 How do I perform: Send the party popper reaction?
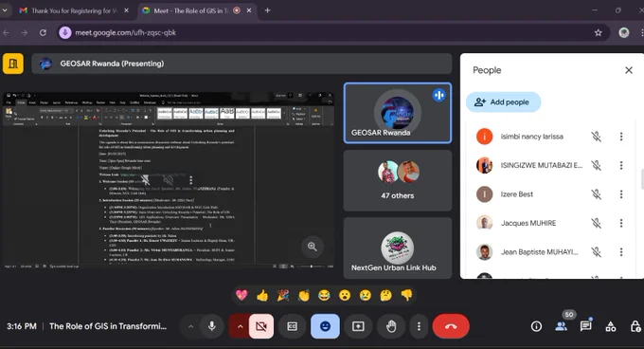click(283, 295)
